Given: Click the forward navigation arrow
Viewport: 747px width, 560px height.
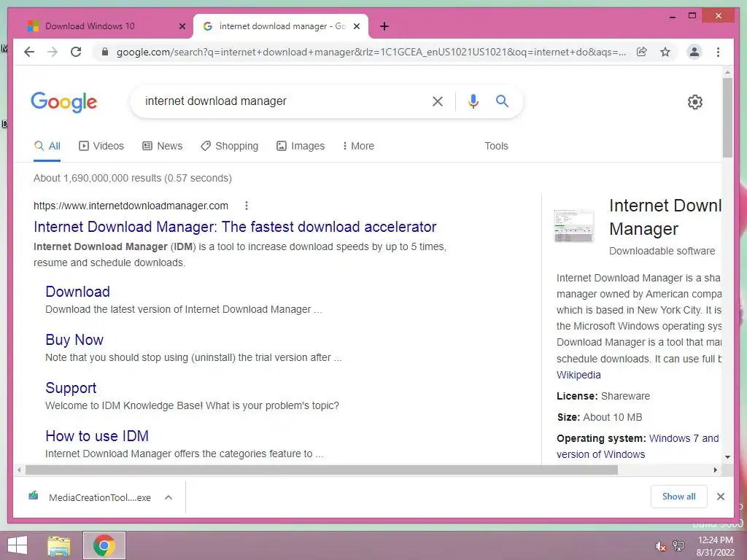Looking at the screenshot, I should click(53, 52).
